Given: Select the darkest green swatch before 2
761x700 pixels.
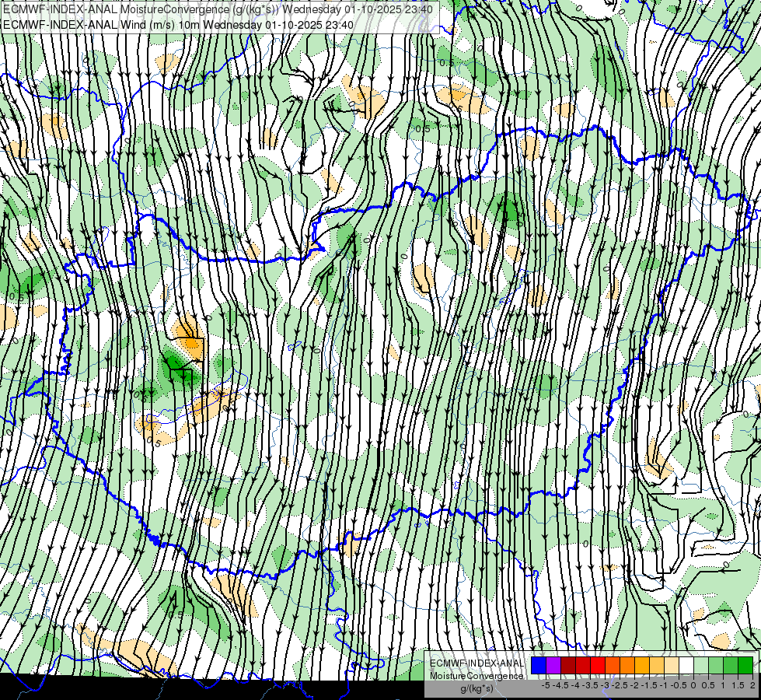Looking at the screenshot, I should point(745,665).
